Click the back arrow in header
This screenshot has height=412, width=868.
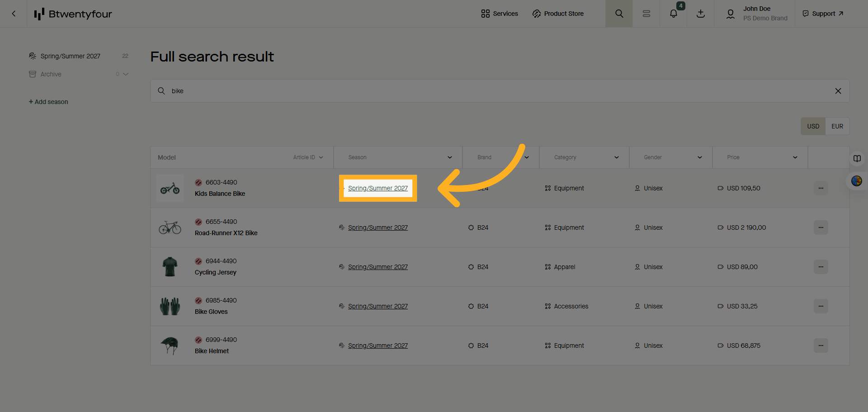click(14, 14)
